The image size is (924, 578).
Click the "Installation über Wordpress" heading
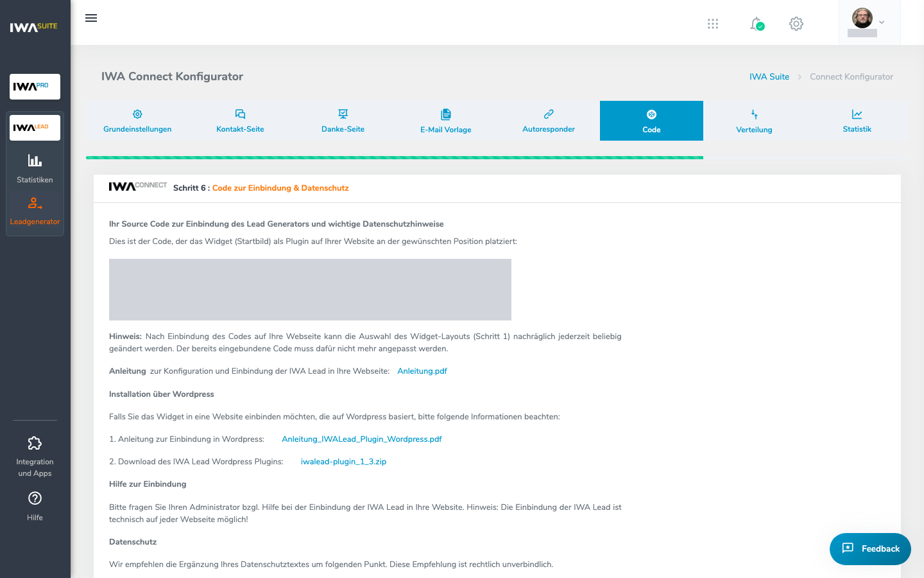click(162, 394)
